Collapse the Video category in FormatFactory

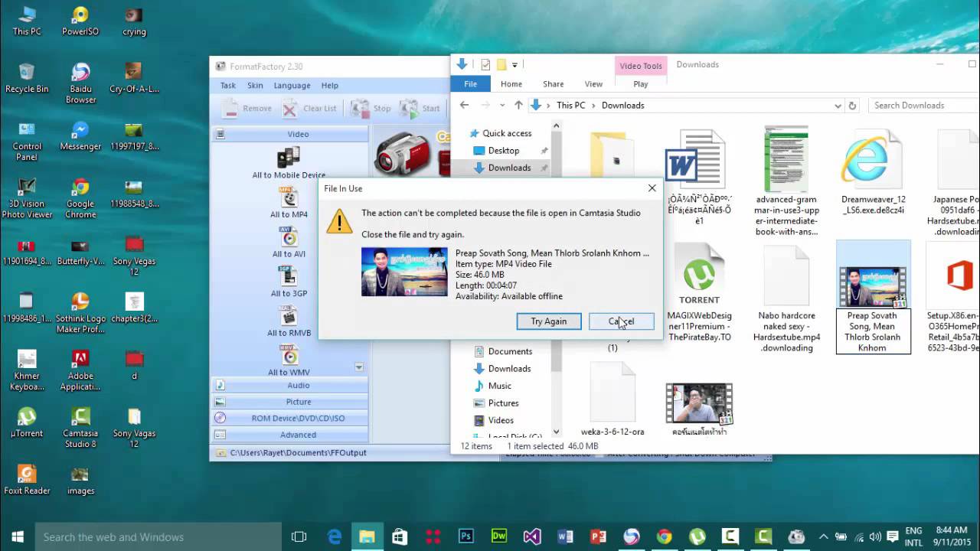click(x=290, y=134)
